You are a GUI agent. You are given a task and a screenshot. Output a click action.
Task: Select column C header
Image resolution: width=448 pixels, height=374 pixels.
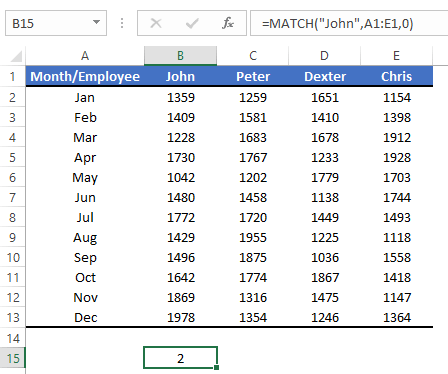[x=253, y=56]
